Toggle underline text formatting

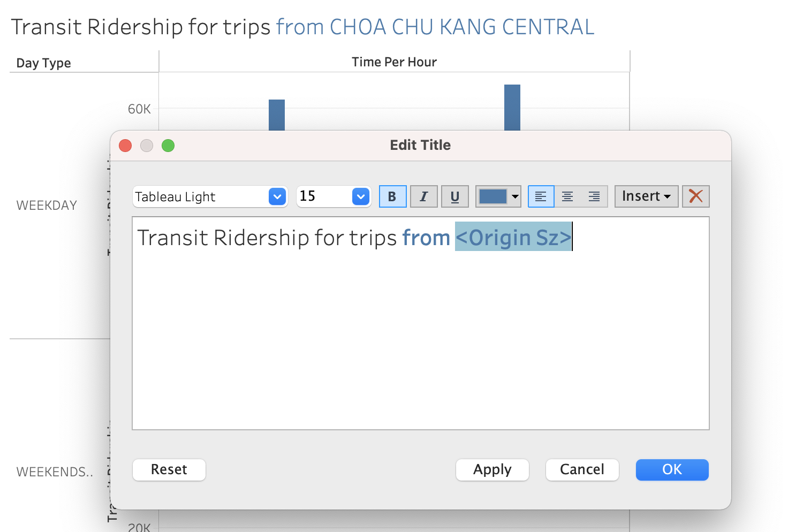455,196
